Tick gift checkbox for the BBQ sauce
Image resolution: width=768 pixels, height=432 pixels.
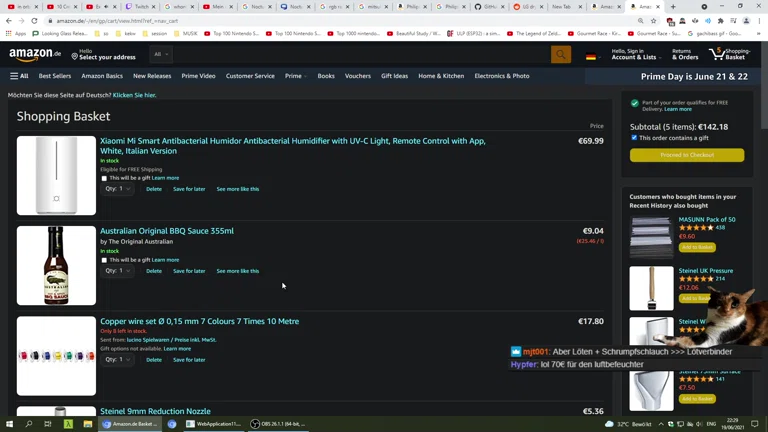104,260
